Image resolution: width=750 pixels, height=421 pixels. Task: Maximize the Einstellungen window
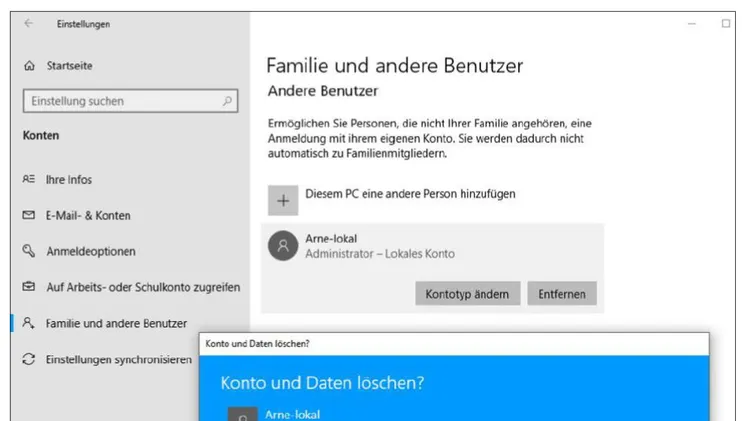tap(726, 23)
